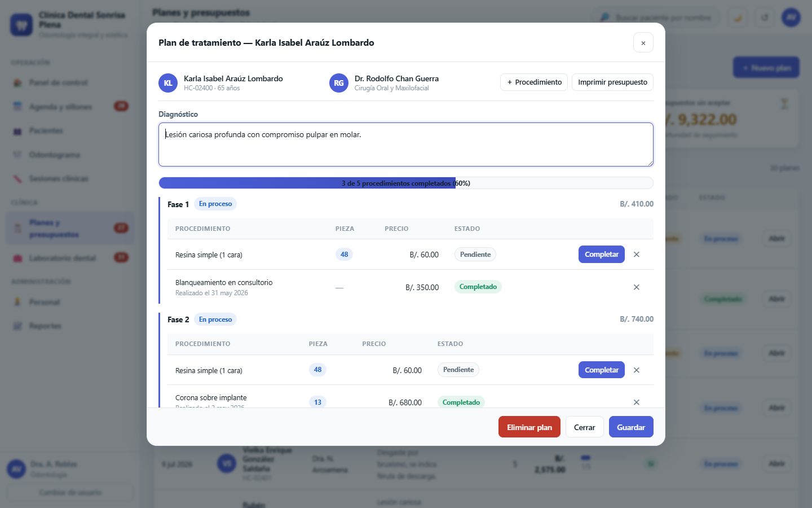Screen dimensions: 812x508
Task: Remove Resina simple from Fase 1
Action: tap(637, 255)
